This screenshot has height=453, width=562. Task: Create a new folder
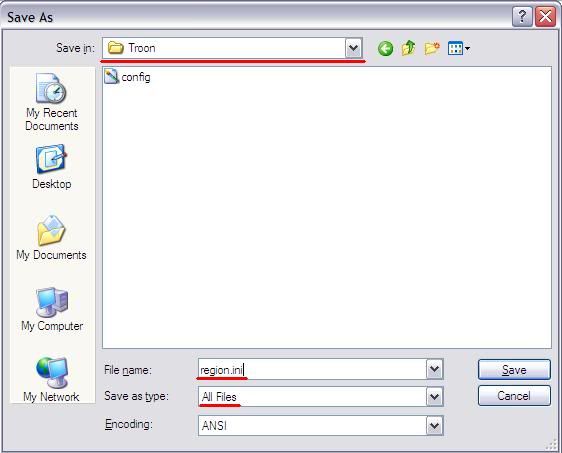(432, 48)
